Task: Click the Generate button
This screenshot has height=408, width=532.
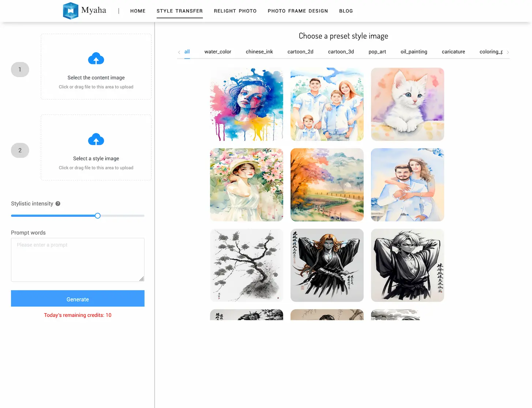Action: click(x=78, y=299)
